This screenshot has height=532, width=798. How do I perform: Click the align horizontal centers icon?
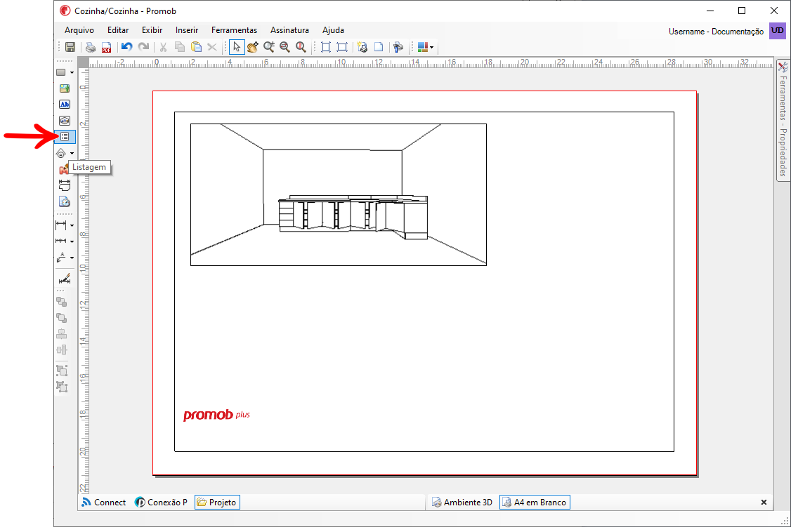[x=62, y=350]
